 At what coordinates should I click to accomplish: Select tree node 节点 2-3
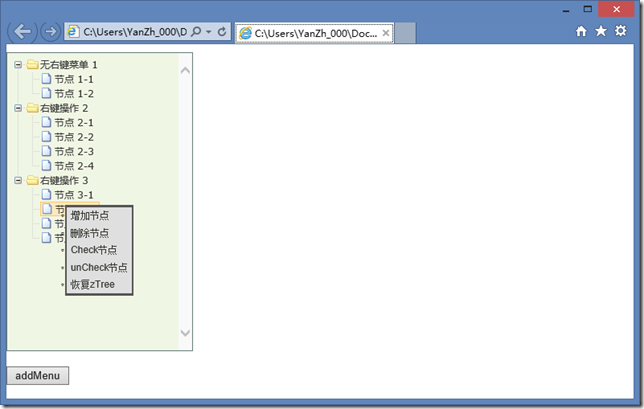click(x=74, y=152)
